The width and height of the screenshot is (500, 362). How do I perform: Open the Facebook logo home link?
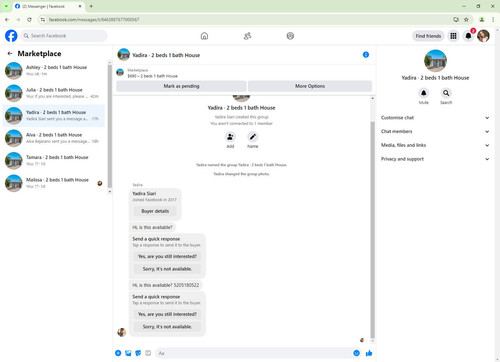pyautogui.click(x=11, y=36)
